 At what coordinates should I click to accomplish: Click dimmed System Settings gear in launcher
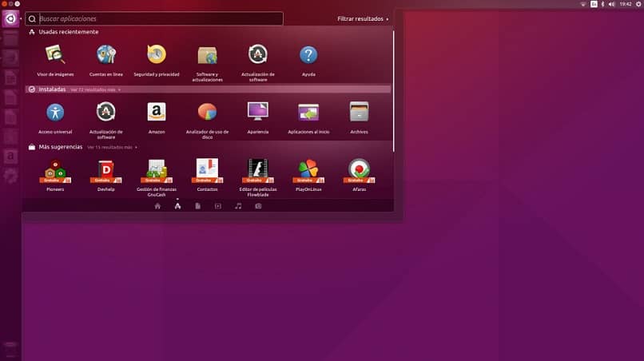tap(10, 176)
